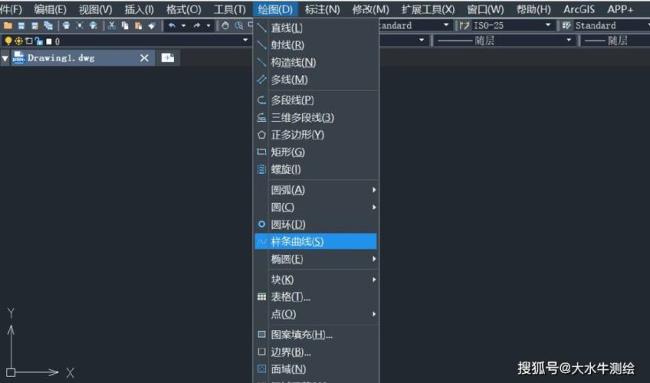Image resolution: width=650 pixels, height=383 pixels.
Task: Open a new drawing tab with the plus tab icon
Action: click(167, 58)
